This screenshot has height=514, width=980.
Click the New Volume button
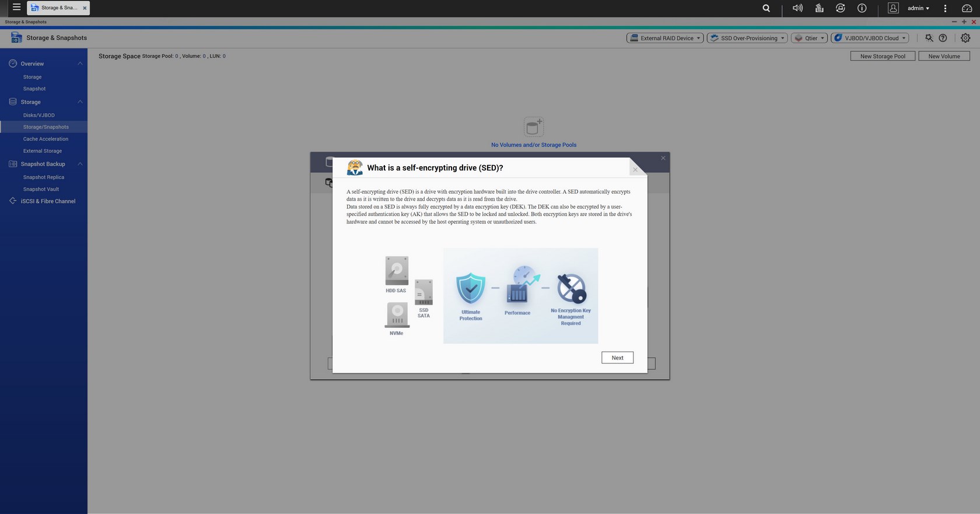coord(944,56)
